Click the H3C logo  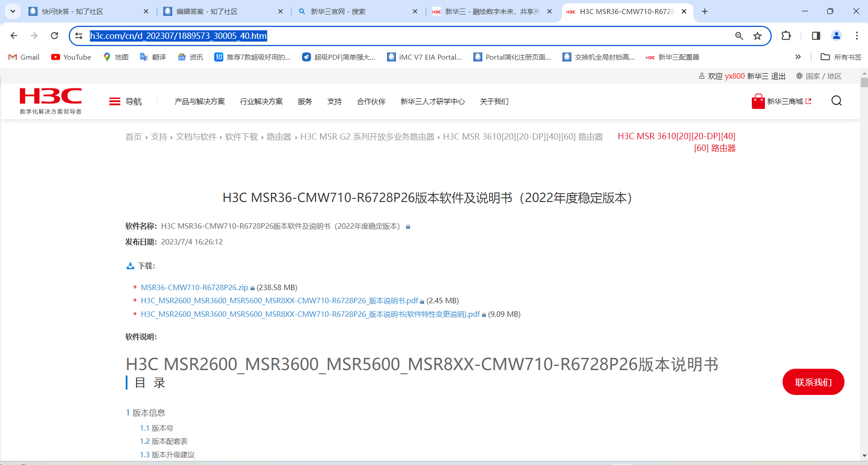click(51, 101)
